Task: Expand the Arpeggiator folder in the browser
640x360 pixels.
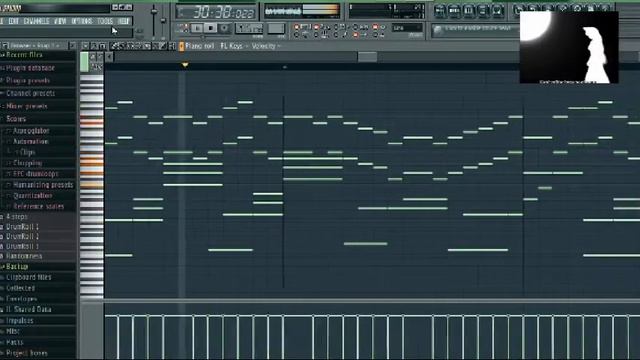Action: click(x=31, y=131)
